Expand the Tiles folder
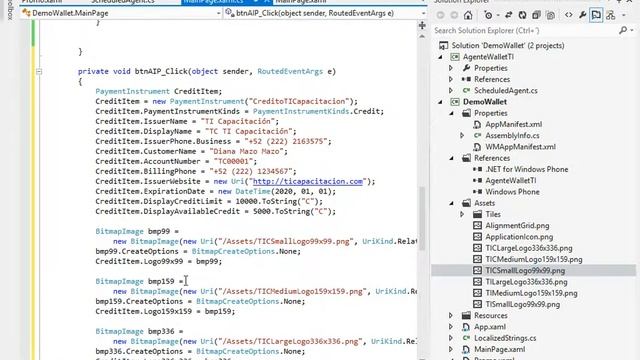 point(462,214)
